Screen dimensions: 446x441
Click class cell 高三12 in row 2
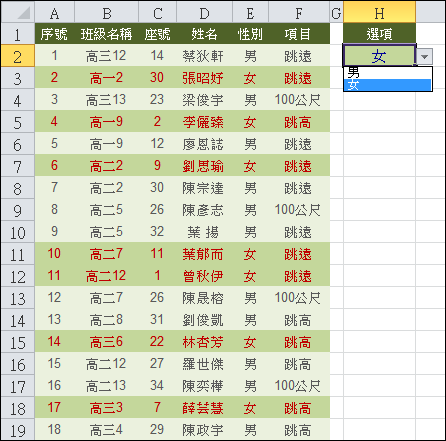(106, 56)
